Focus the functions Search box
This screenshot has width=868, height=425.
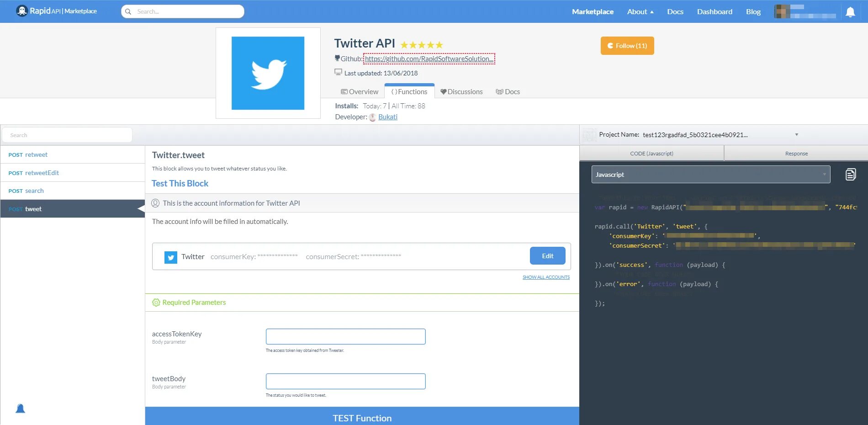coord(67,135)
